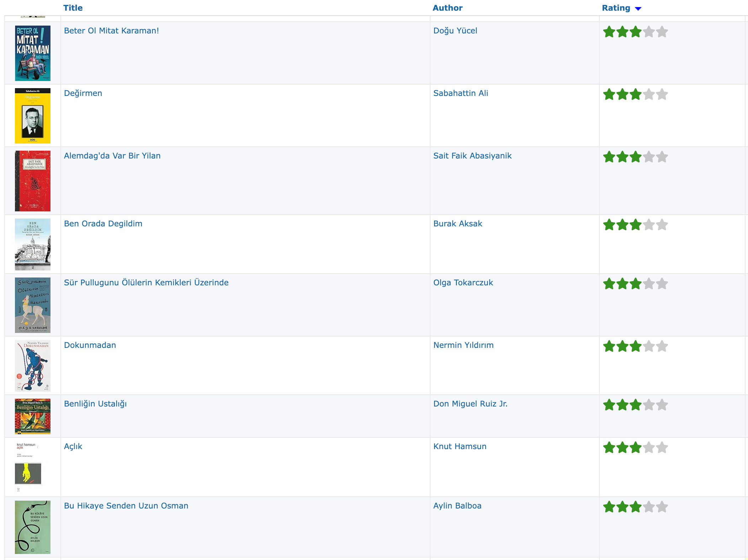Give Dokunmadan a four-star rating
748x560 pixels.
point(648,346)
